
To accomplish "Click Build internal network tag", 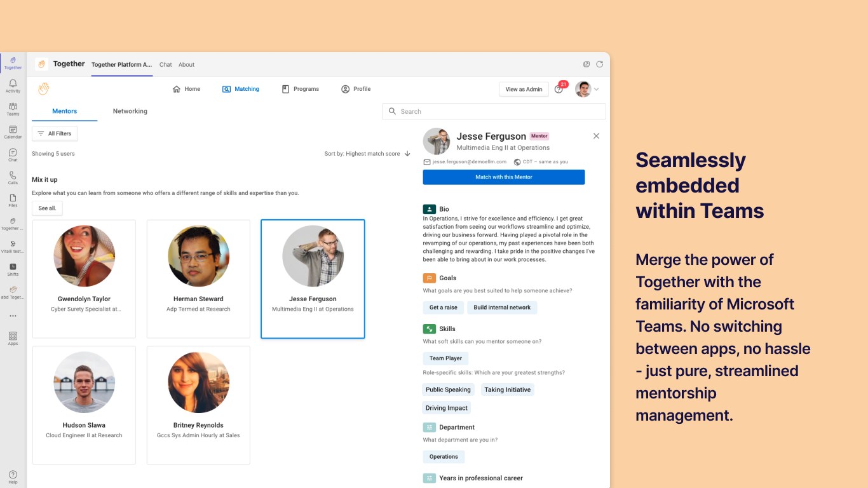I will coord(502,308).
